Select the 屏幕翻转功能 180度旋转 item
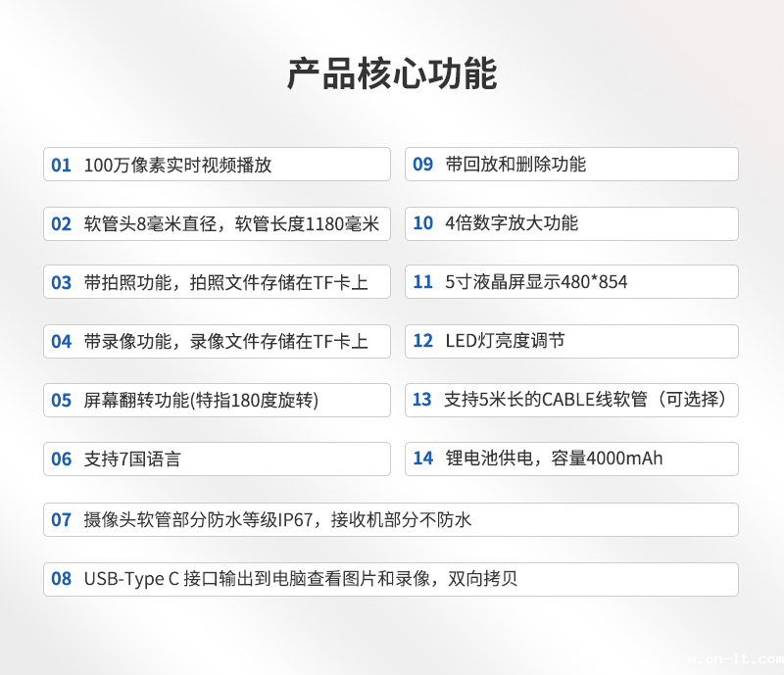The height and width of the screenshot is (675, 784). [217, 400]
